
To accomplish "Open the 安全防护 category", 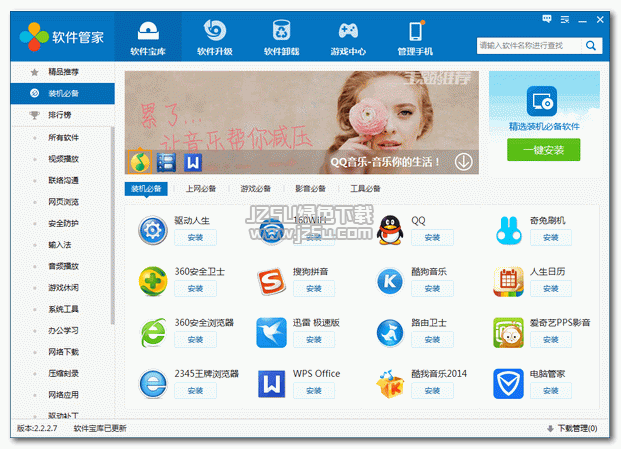I will coord(63,223).
